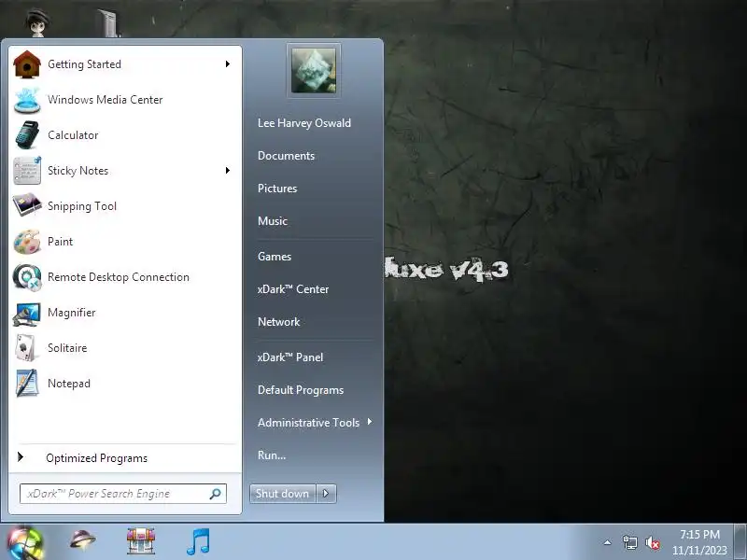
Task: Focus the xDark Power Search Engine field
Action: 123,494
